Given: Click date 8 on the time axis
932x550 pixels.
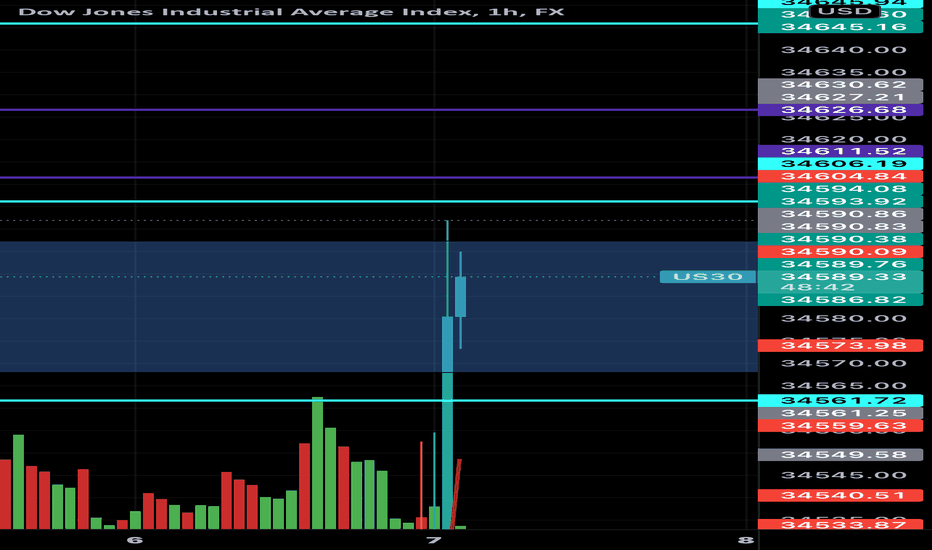Looking at the screenshot, I should click(746, 540).
